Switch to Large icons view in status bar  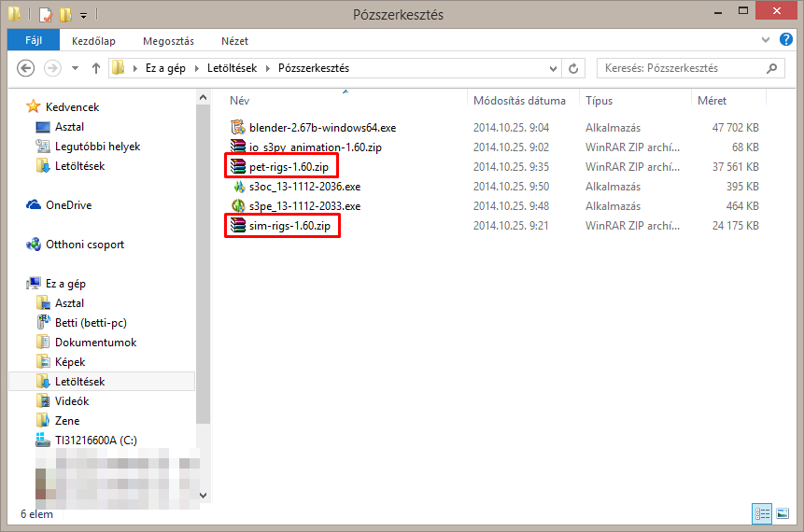[x=783, y=513]
